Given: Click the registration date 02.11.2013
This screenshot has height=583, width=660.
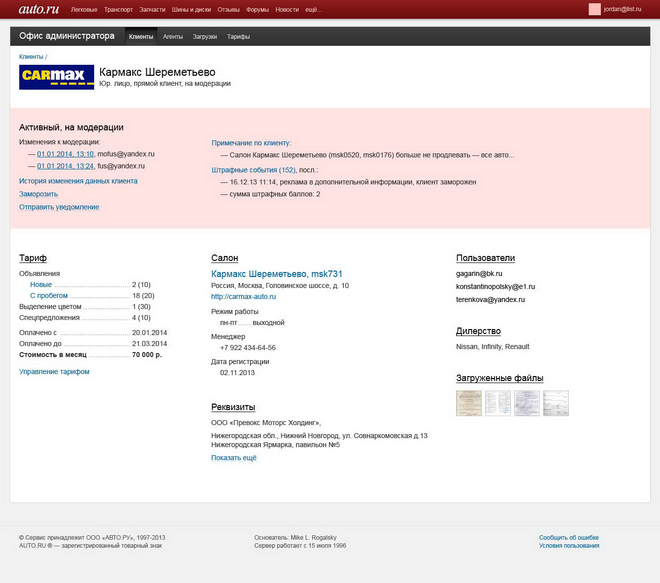Looking at the screenshot, I should (x=237, y=373).
